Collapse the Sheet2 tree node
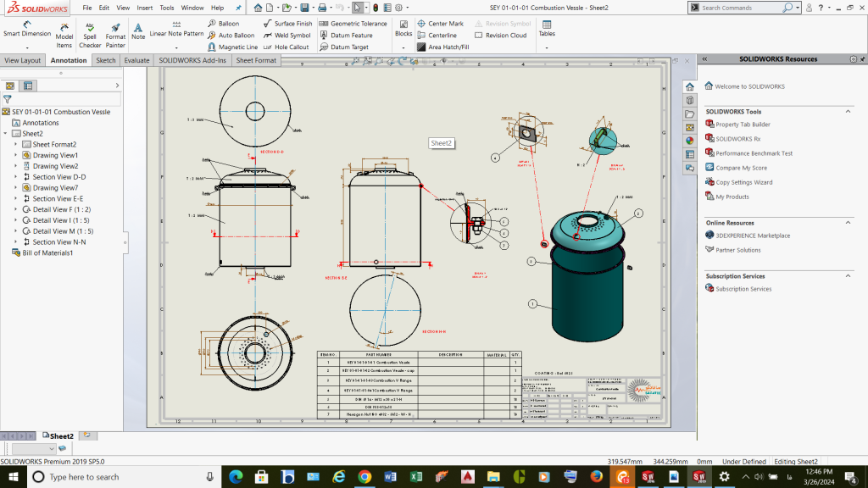The height and width of the screenshot is (488, 868). point(6,134)
